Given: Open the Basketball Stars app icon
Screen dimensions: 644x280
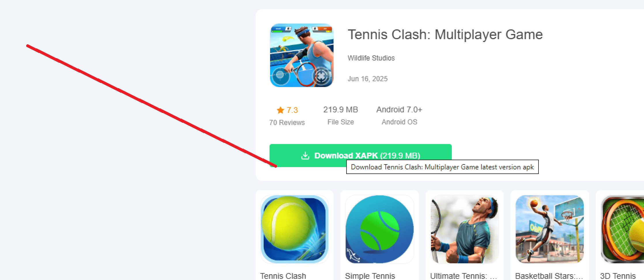Looking at the screenshot, I should 549,229.
